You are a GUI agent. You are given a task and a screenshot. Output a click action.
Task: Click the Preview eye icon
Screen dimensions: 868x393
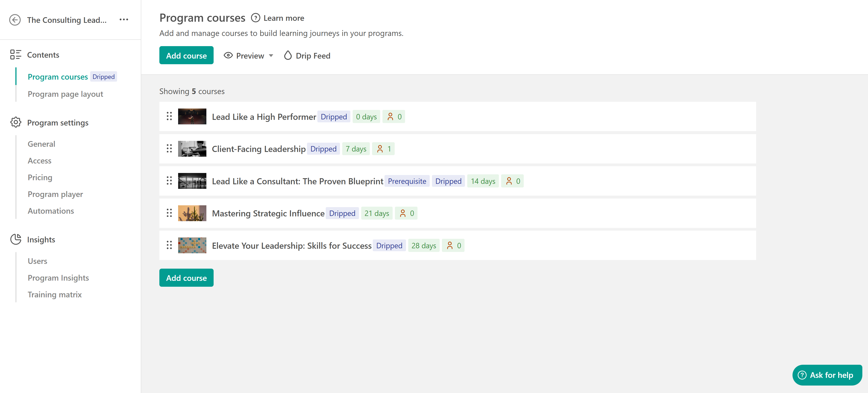[228, 55]
